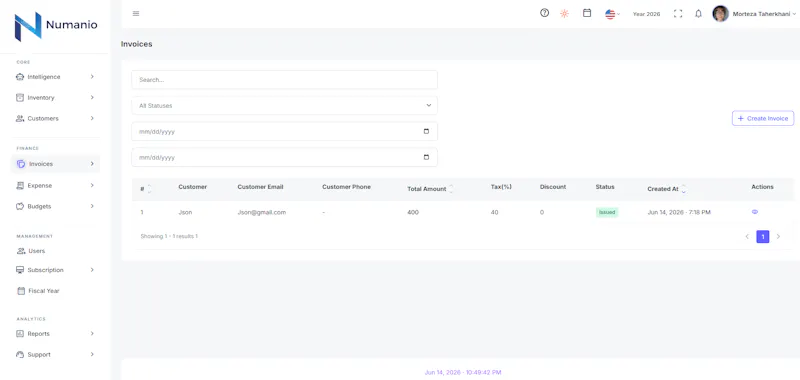Open the Expense menu item
This screenshot has height=380, width=800.
click(x=55, y=186)
